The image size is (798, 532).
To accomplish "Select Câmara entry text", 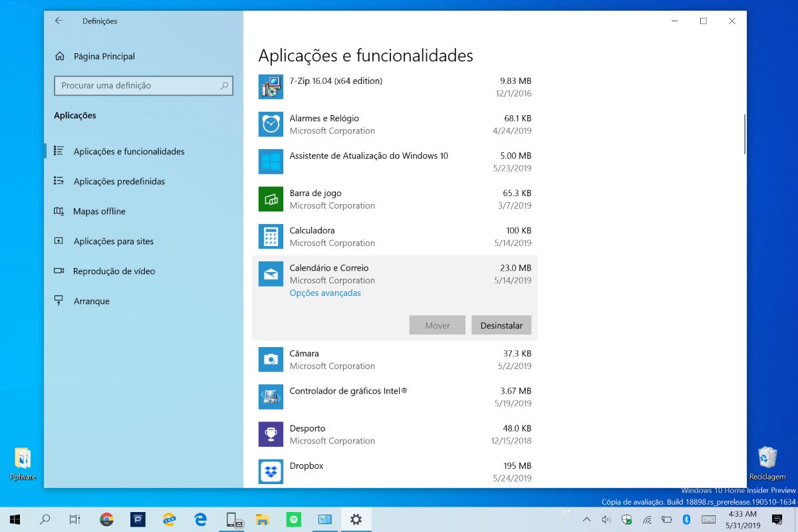I will [x=304, y=353].
